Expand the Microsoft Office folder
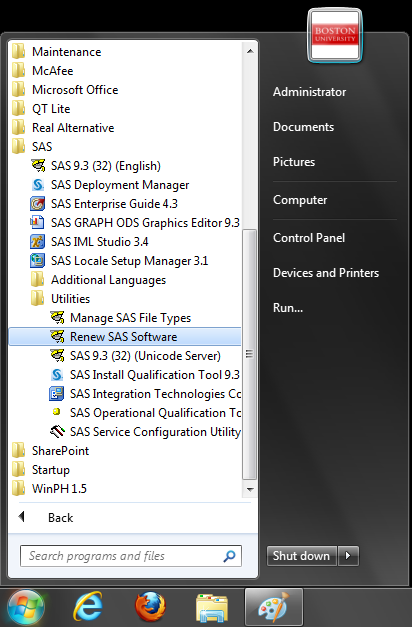Screen dimensions: 412x627 (65, 90)
